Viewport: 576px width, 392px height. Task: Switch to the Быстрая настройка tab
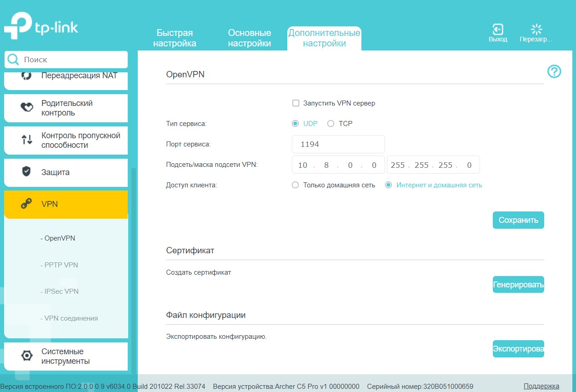click(175, 38)
